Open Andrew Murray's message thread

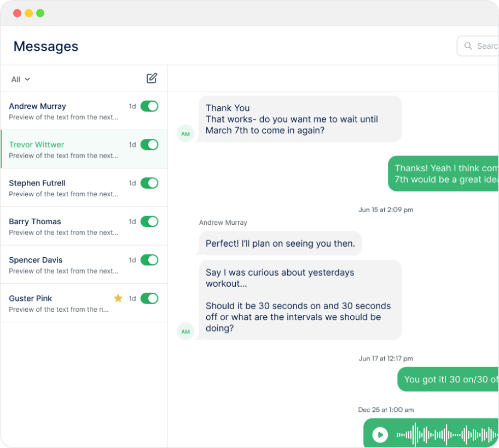click(60, 111)
